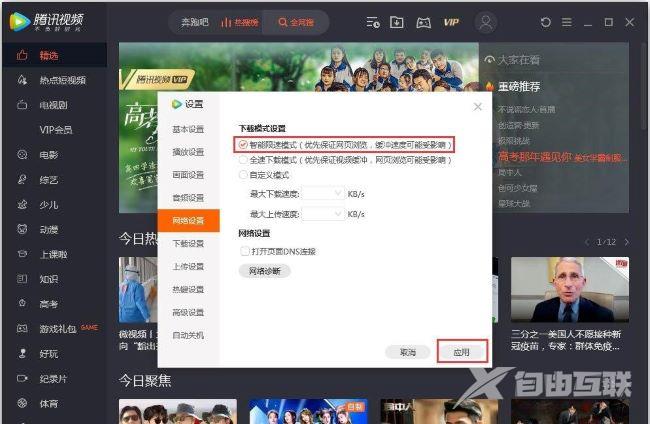Open VIP会员 in the left sidebar
The height and width of the screenshot is (424, 650).
click(x=55, y=130)
